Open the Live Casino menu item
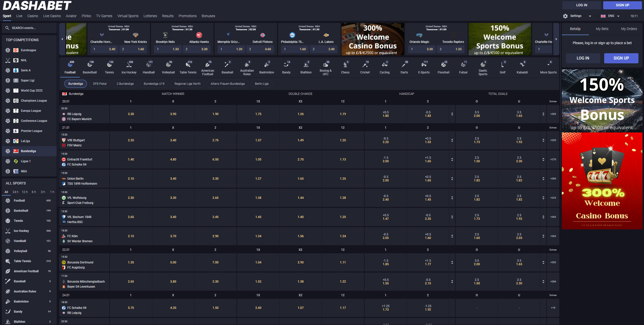644x325 pixels. [x=52, y=16]
